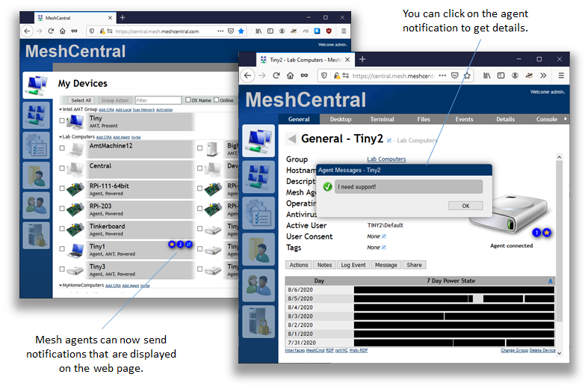Viewport: 588px width, 389px height.
Task: Open the Details tab
Action: point(505,119)
